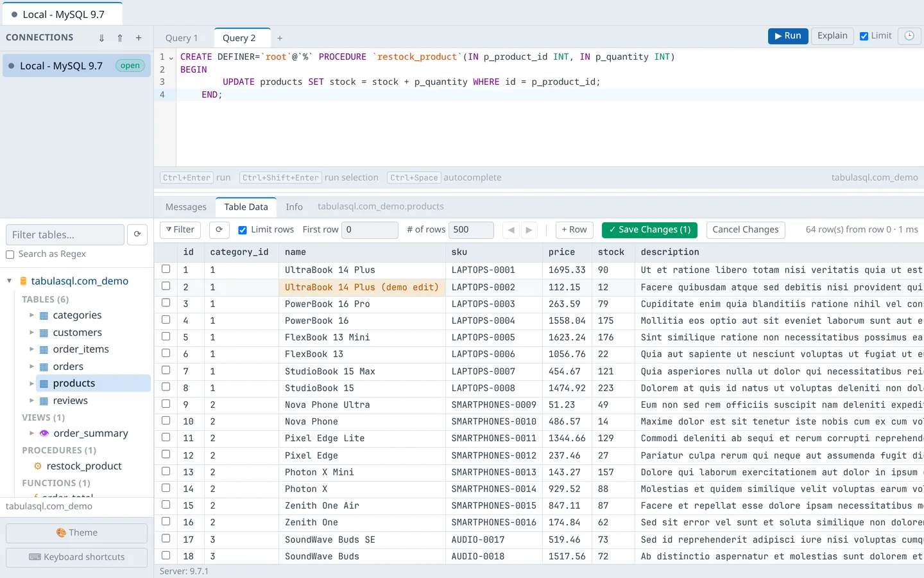
Task: Toggle the Limit rows checkbox
Action: [x=243, y=230]
